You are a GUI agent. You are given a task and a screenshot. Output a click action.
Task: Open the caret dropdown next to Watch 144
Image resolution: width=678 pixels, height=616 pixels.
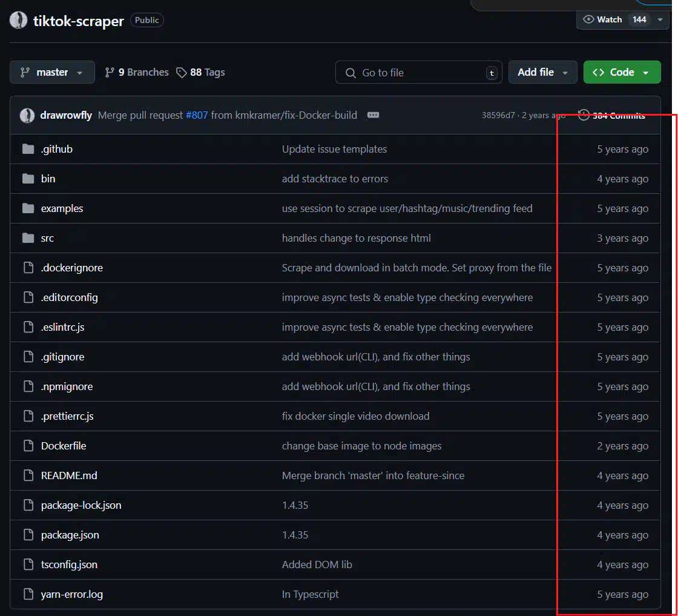(x=660, y=20)
